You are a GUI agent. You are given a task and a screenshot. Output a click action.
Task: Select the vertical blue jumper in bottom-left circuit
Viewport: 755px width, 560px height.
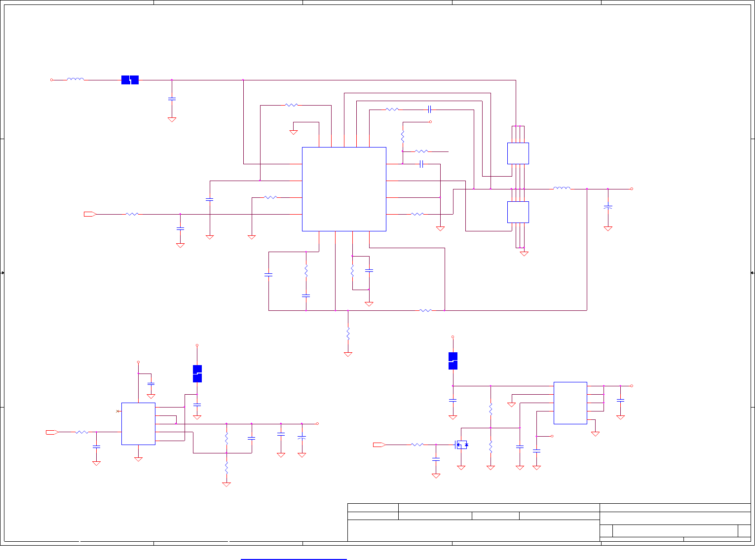[197, 373]
